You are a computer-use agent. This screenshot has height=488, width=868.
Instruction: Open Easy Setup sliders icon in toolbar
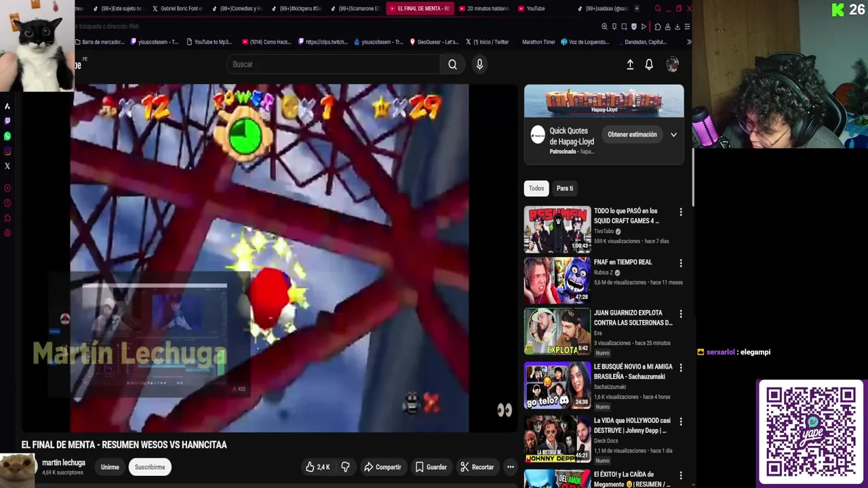tap(687, 26)
